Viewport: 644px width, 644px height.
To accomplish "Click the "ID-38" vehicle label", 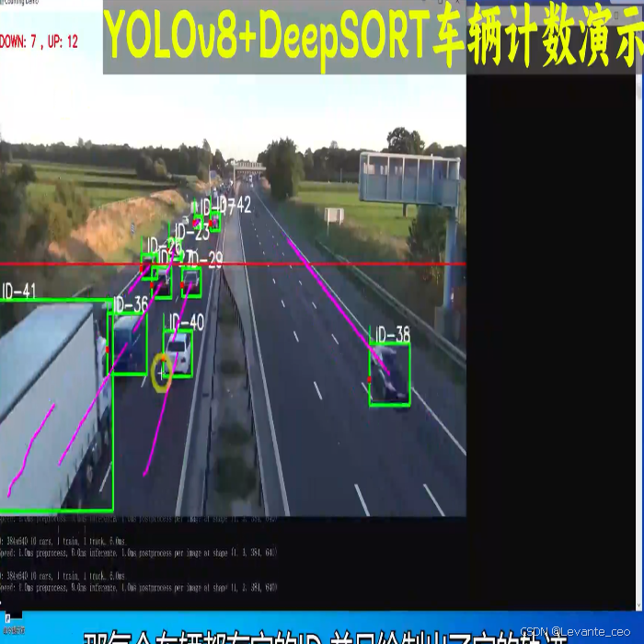I will point(393,335).
